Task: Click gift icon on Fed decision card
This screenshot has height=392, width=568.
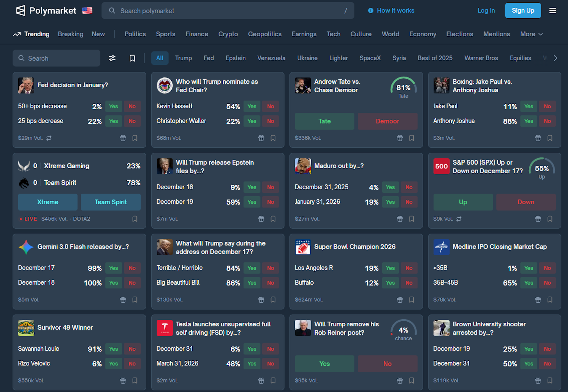Action: [123, 138]
